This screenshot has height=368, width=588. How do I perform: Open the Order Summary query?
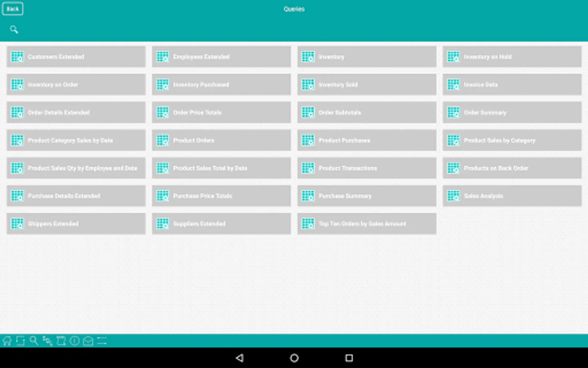(512, 112)
